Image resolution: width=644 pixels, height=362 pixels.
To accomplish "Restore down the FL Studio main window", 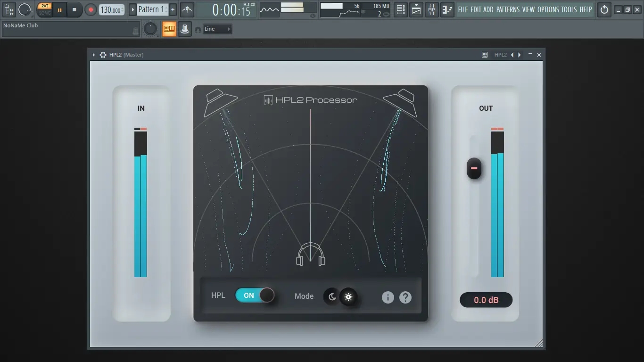I will click(627, 10).
